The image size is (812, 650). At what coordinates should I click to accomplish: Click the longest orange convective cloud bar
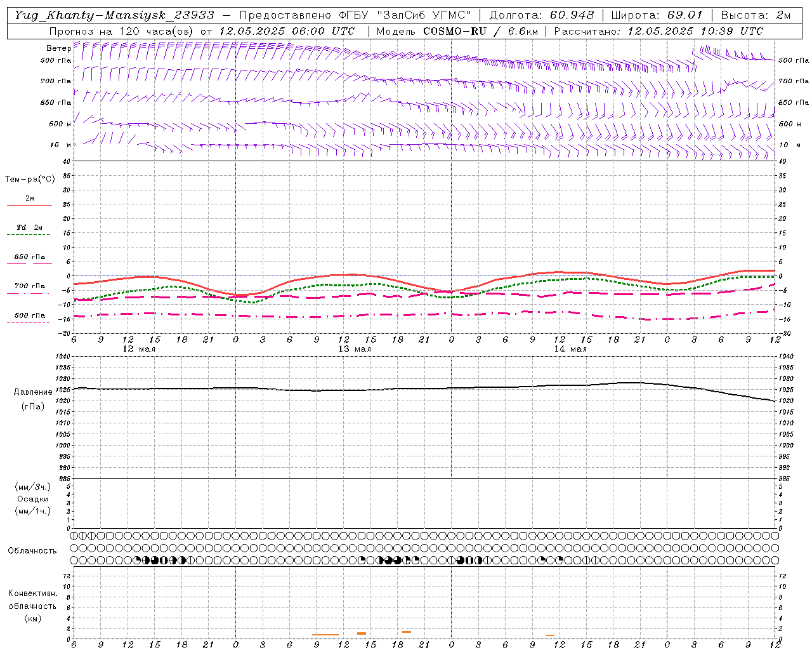pos(325,635)
